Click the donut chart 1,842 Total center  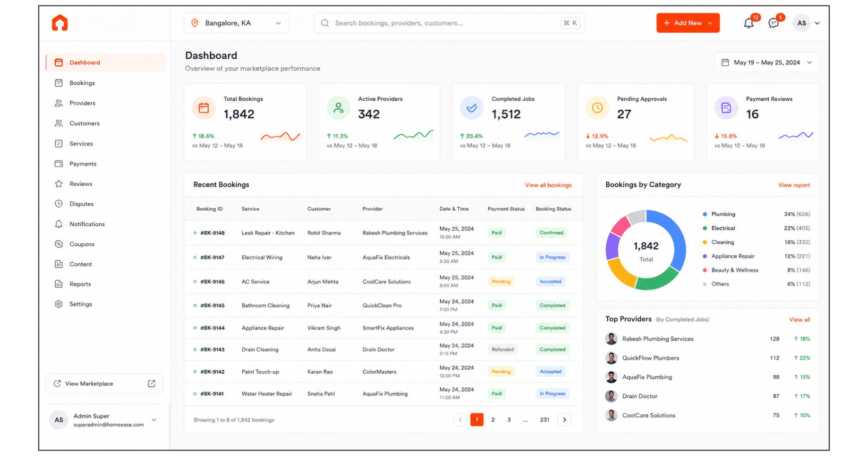[646, 251]
